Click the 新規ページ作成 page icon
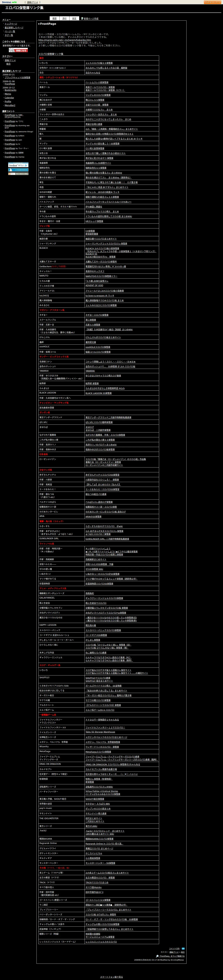223x980 pixels. click(x=82, y=18)
